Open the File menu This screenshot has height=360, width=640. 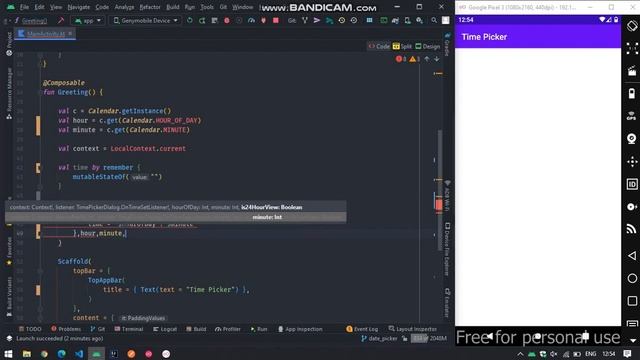pos(24,7)
